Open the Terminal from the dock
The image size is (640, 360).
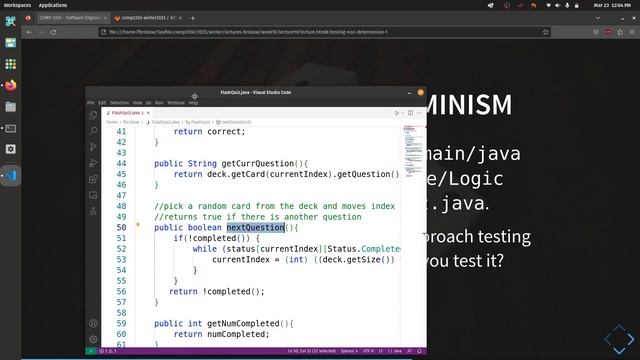coord(11,128)
